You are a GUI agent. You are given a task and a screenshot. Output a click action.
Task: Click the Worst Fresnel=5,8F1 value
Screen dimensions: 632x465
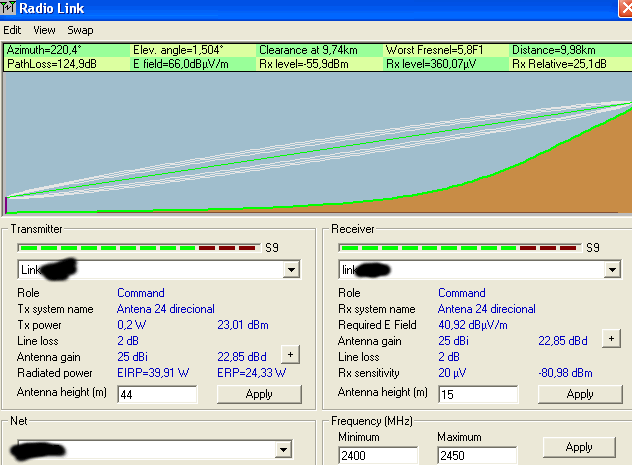[434, 50]
